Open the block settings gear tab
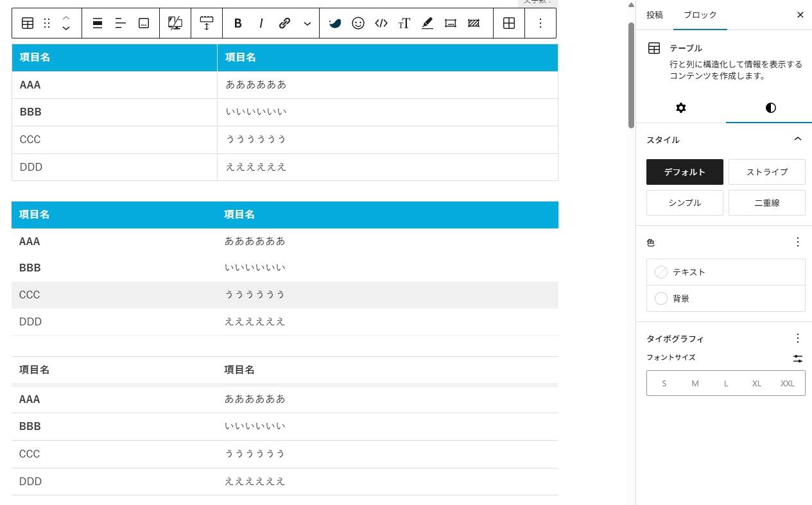This screenshot has width=812, height=505. [680, 108]
